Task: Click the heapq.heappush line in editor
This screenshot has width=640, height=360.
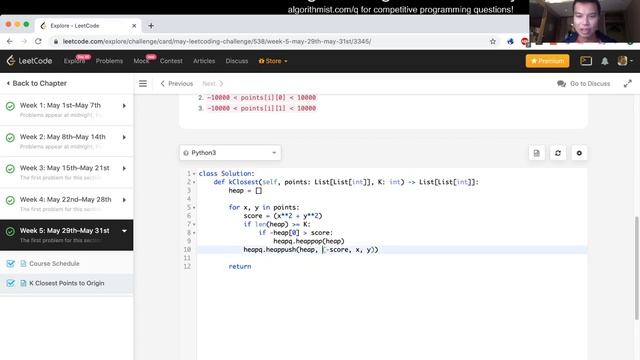Action: 311,249
